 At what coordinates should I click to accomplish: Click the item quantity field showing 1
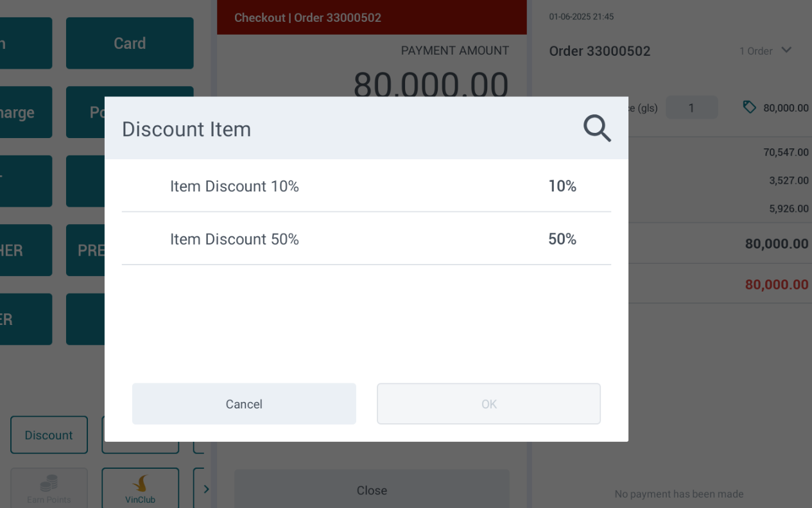coord(691,108)
